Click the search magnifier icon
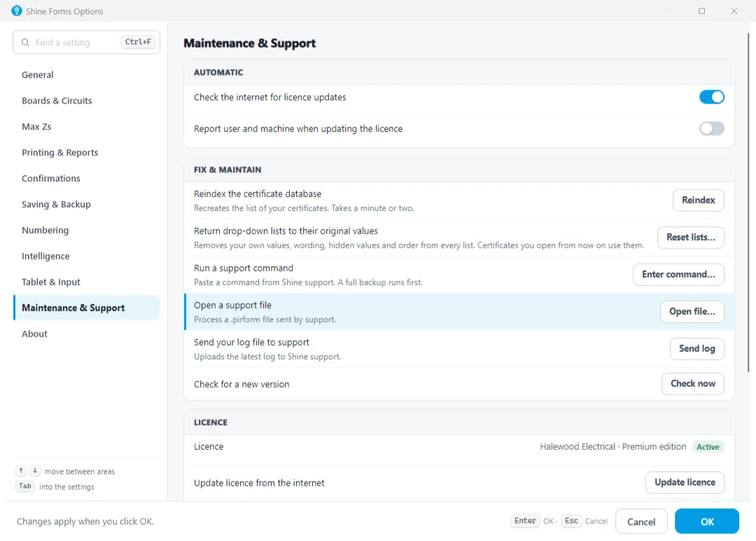 coord(25,43)
